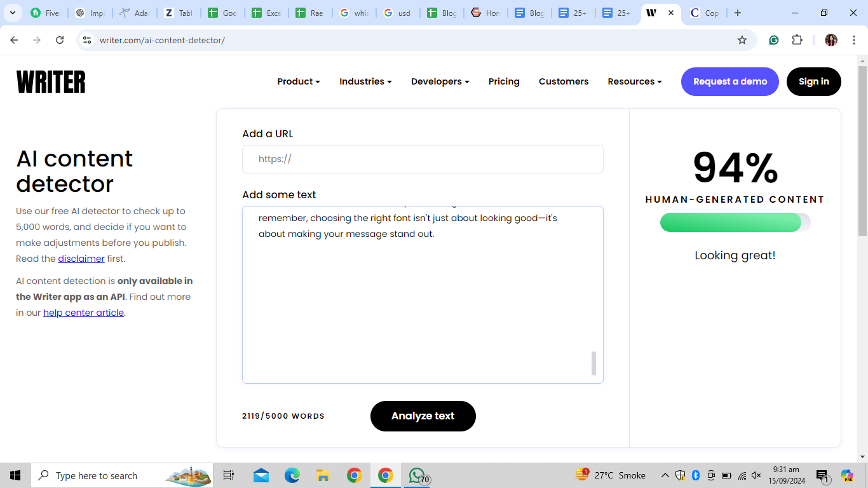Click the 94% score text
Image resolution: width=868 pixels, height=488 pixels.
(735, 168)
